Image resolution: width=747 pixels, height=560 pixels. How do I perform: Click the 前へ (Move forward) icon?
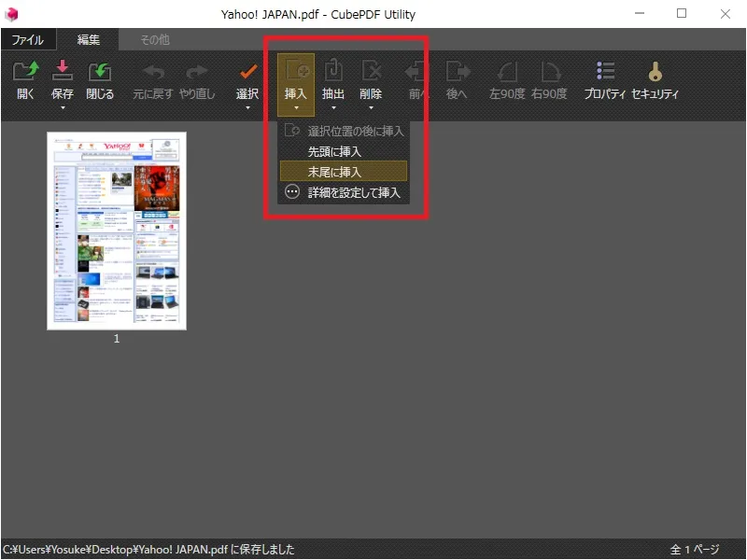click(x=416, y=72)
